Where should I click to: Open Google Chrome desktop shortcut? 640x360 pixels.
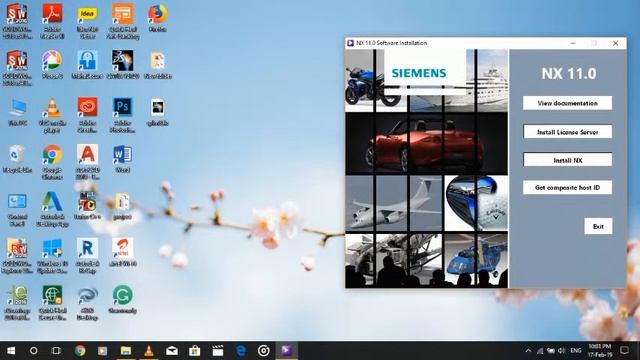(x=52, y=162)
